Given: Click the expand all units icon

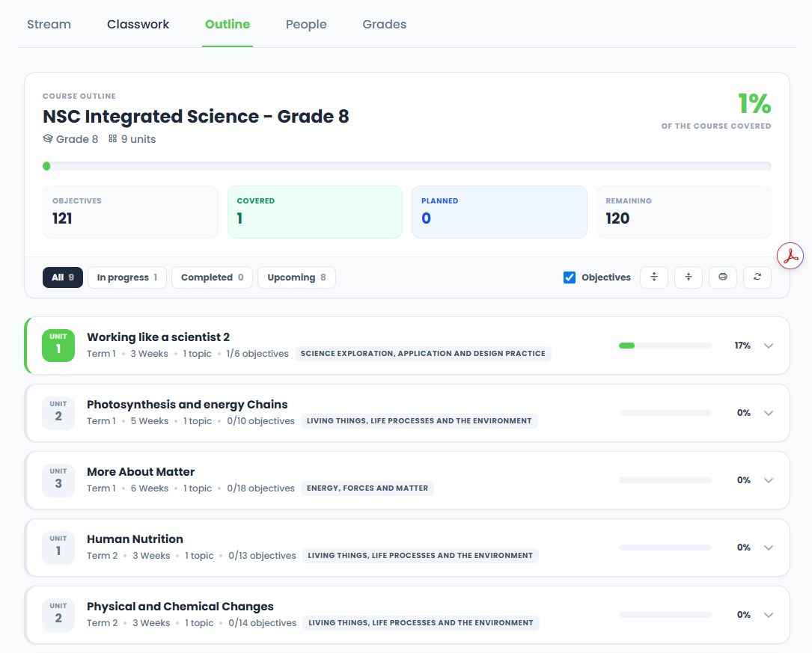Looking at the screenshot, I should pyautogui.click(x=654, y=278).
